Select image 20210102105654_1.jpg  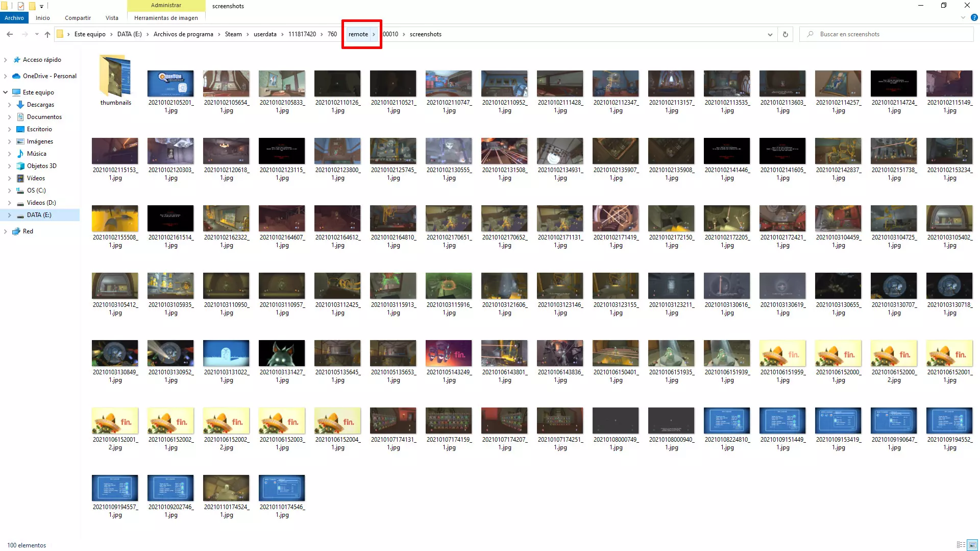(x=226, y=84)
